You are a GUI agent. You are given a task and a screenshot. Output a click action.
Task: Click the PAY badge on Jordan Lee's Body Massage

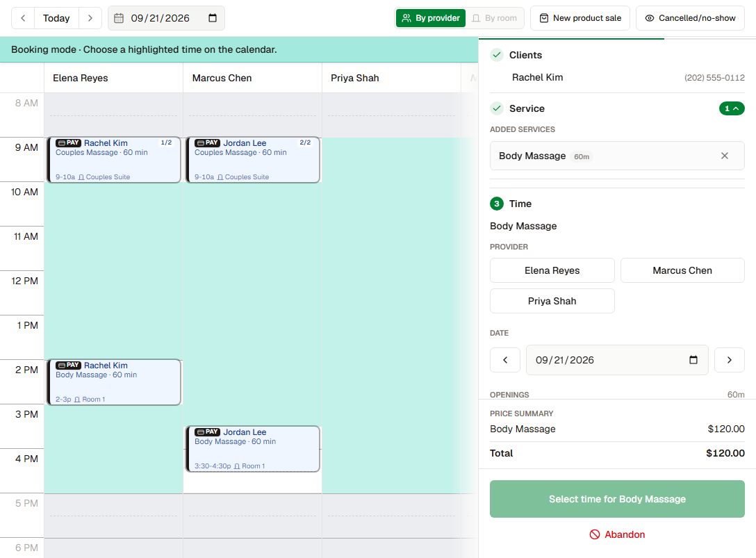point(207,432)
